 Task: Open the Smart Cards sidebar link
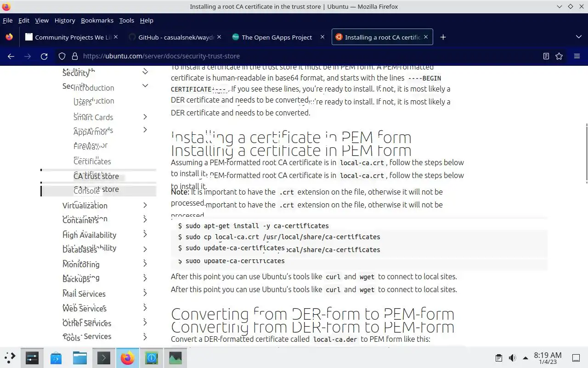tap(93, 117)
